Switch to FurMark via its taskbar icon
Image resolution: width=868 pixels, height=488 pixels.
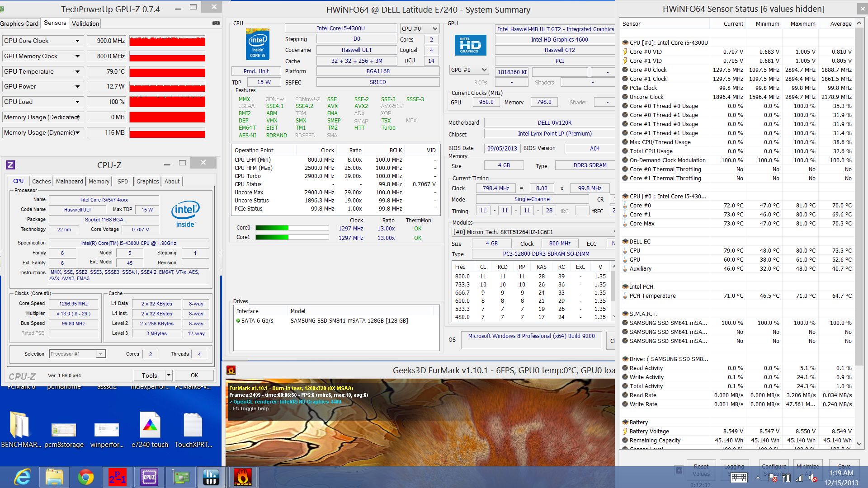point(242,477)
